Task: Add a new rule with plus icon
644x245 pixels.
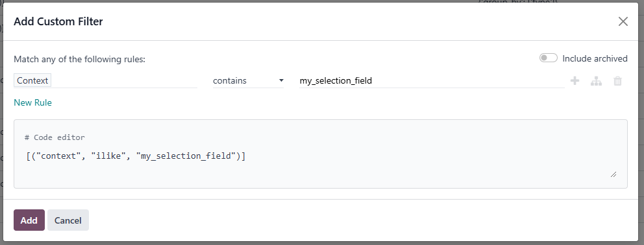Action: [575, 81]
